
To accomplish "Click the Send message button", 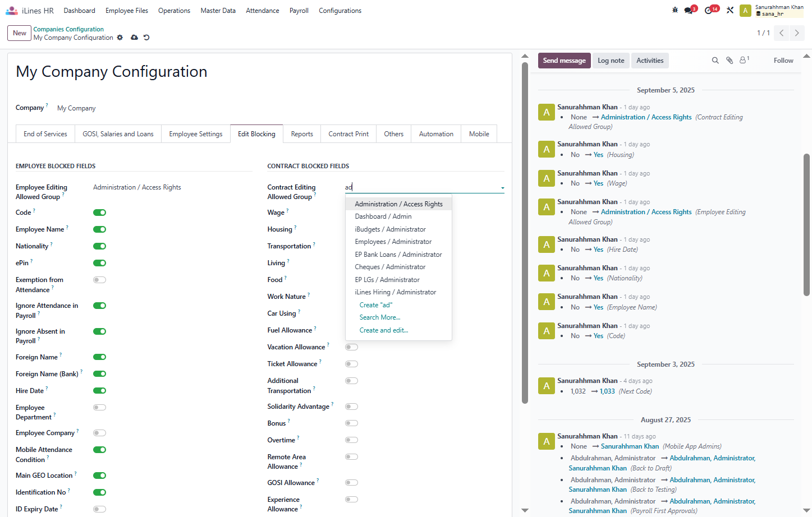I will [x=564, y=61].
